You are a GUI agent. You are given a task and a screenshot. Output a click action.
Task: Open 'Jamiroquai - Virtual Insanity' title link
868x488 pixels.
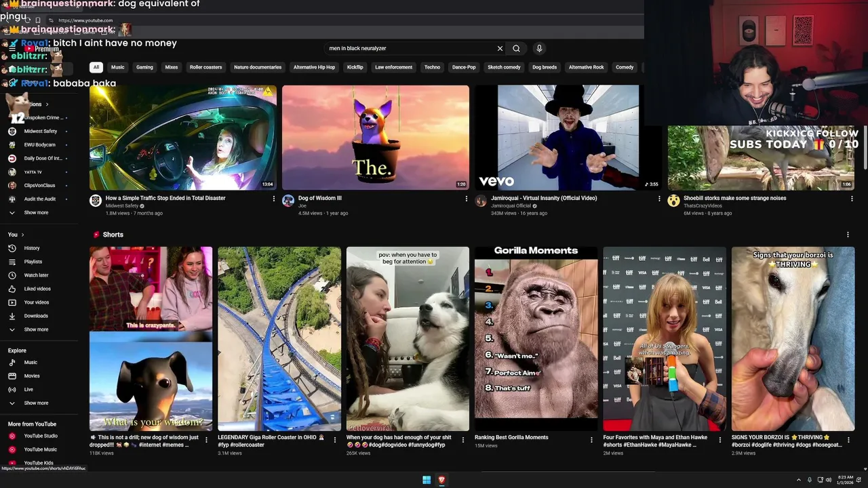coord(544,198)
